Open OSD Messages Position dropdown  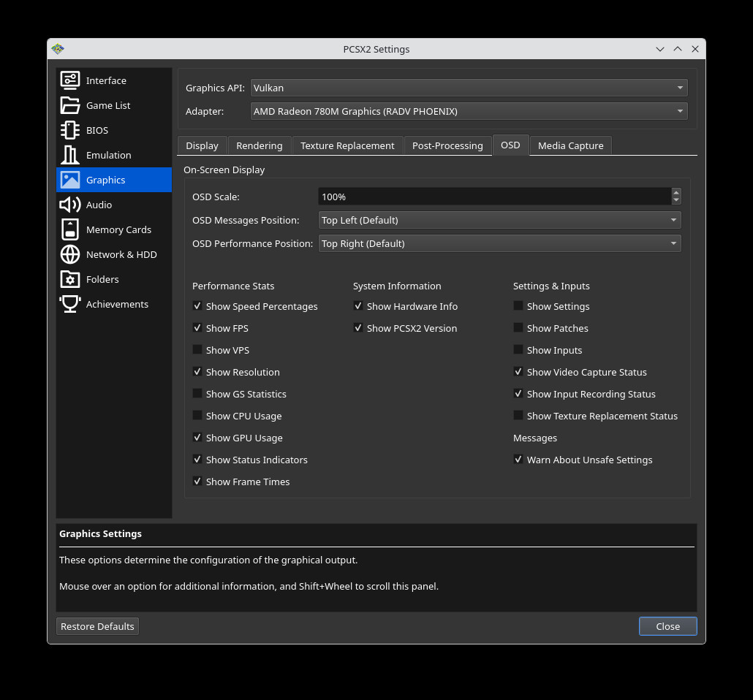point(499,220)
